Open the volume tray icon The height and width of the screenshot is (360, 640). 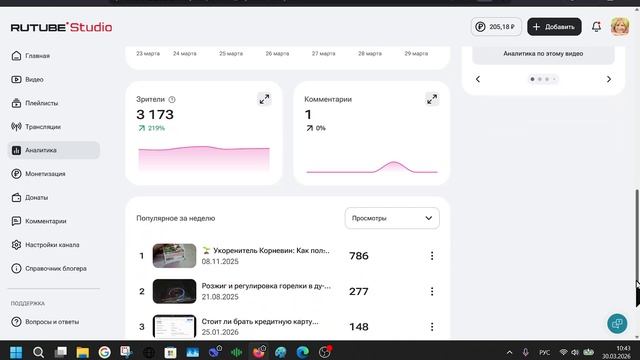click(575, 352)
